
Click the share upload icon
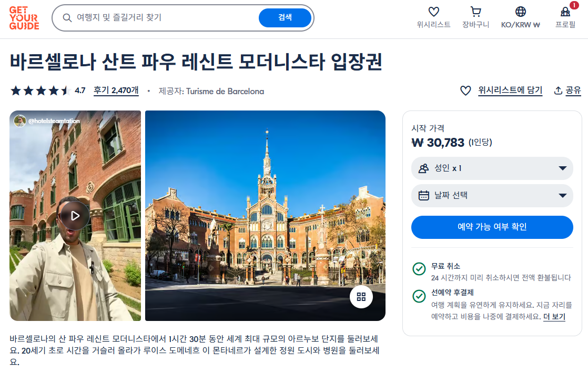[558, 91]
